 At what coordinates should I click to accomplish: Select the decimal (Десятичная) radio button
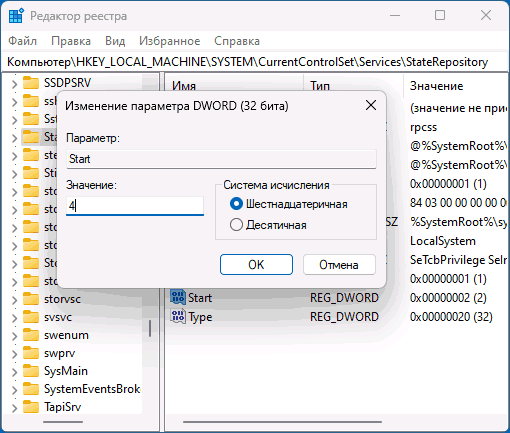[x=236, y=225]
